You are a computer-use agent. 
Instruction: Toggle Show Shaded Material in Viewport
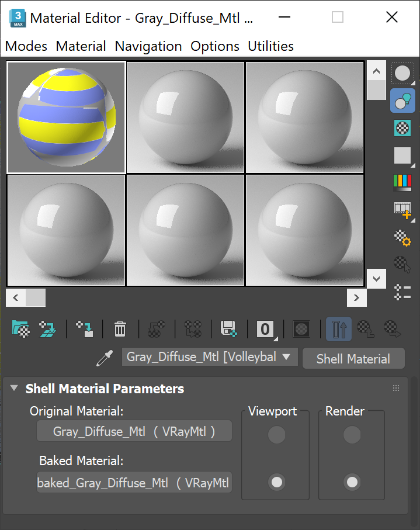(x=301, y=329)
